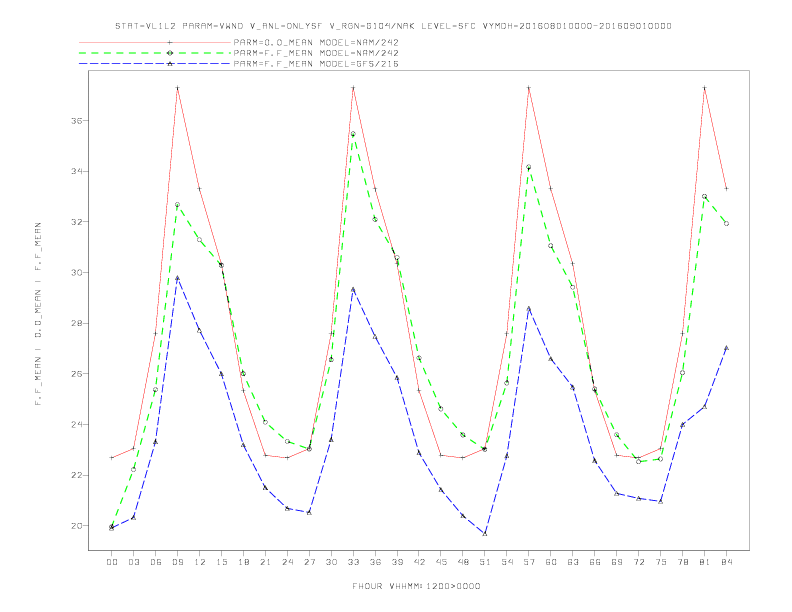
Task: Click x-axis tick label 63
Action: (x=573, y=562)
